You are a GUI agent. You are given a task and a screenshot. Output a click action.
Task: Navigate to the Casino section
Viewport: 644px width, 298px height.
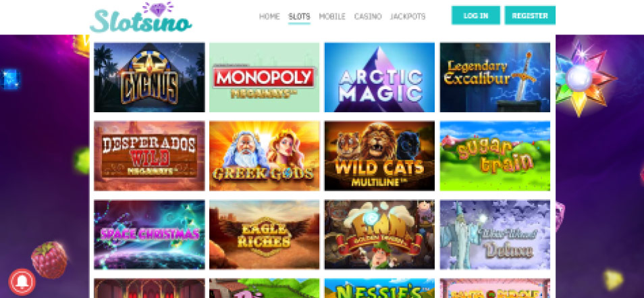pos(368,16)
